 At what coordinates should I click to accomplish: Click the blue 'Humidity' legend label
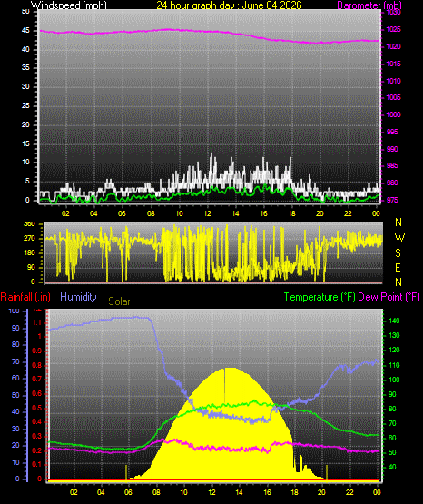click(x=78, y=297)
